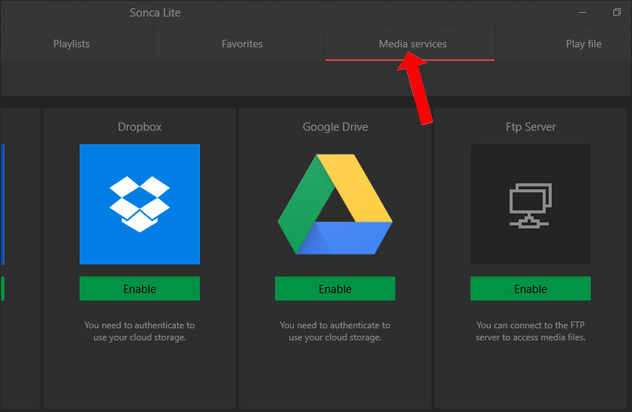Enable the Ftp Server connection
Screen dimensions: 632x412
pos(530,289)
